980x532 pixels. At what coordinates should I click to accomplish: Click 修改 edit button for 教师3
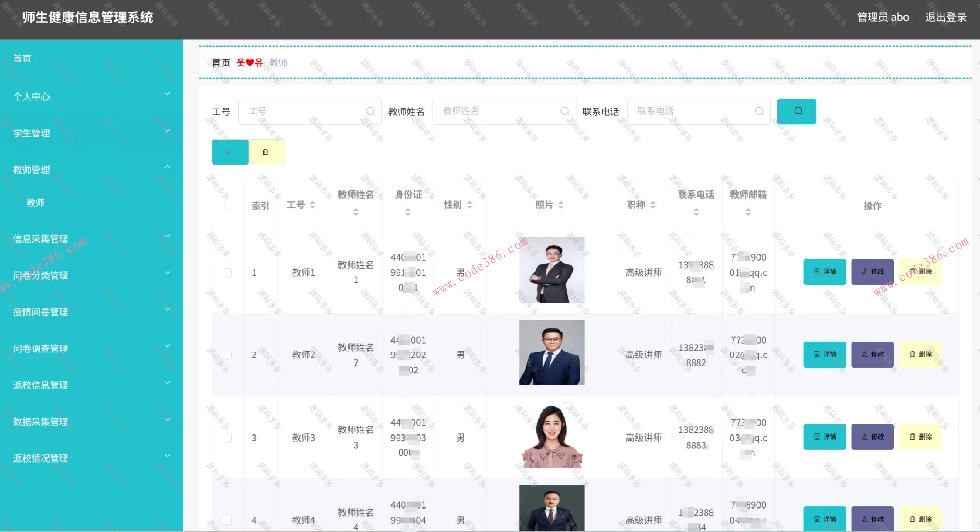point(873,437)
